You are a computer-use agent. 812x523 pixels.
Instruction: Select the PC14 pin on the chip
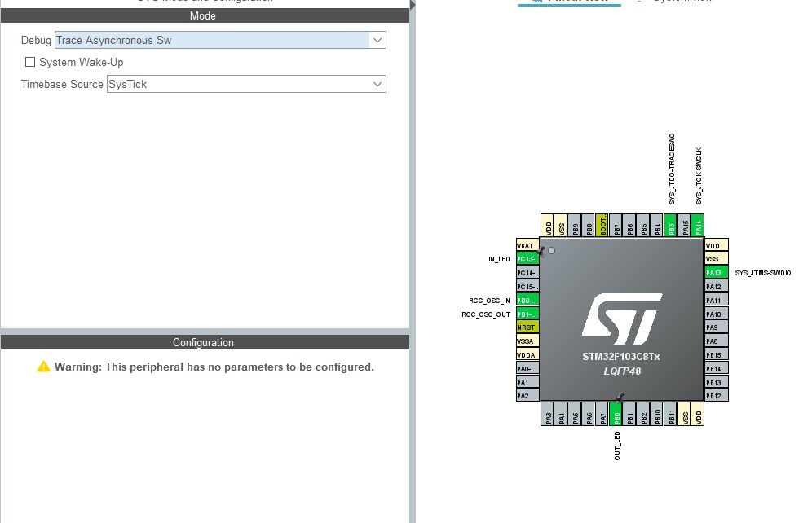pyautogui.click(x=527, y=273)
